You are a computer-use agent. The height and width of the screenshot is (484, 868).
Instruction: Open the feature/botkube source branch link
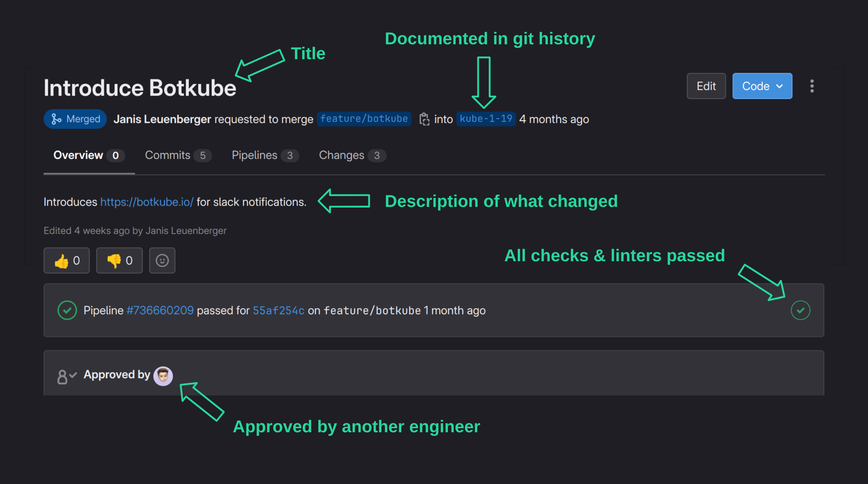click(x=364, y=119)
